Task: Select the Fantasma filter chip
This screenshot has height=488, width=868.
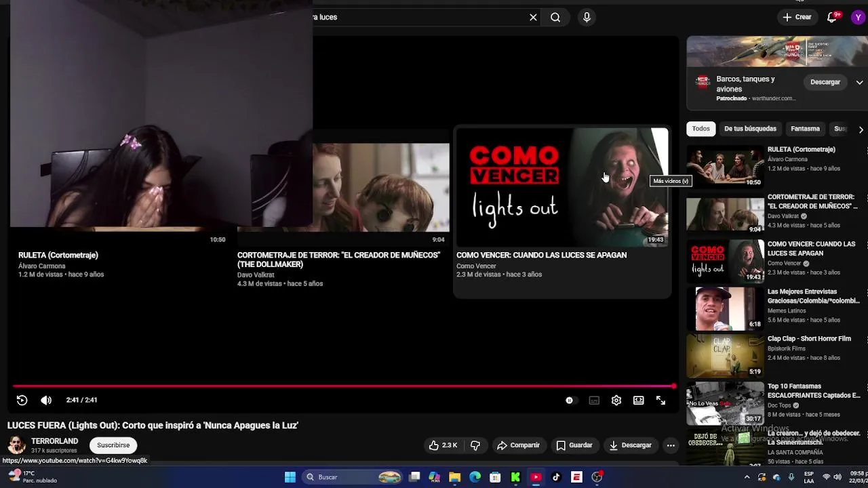Action: pyautogui.click(x=805, y=129)
